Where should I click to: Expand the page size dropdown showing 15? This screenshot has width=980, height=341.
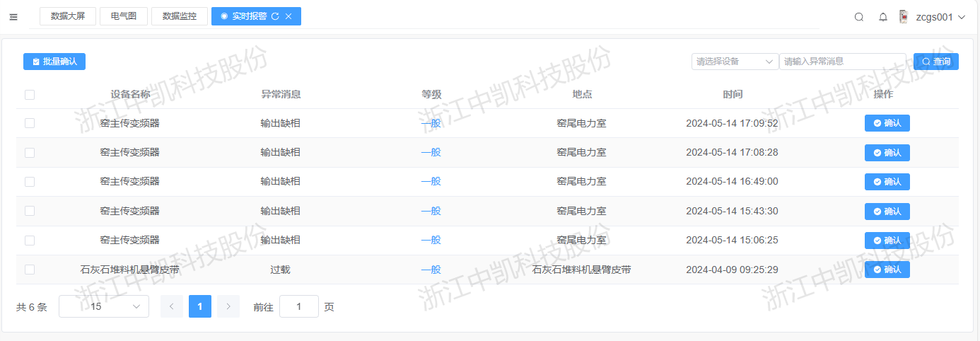point(104,306)
